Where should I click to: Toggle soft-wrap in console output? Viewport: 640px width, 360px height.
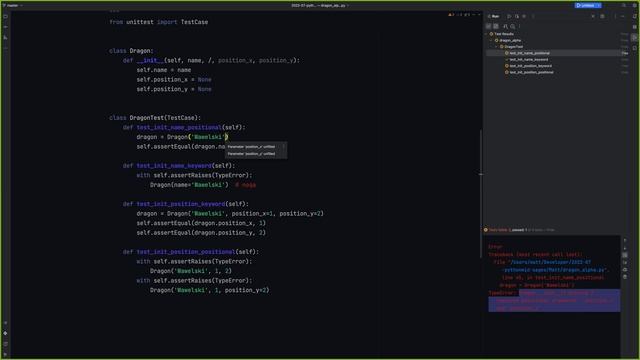tap(625, 255)
